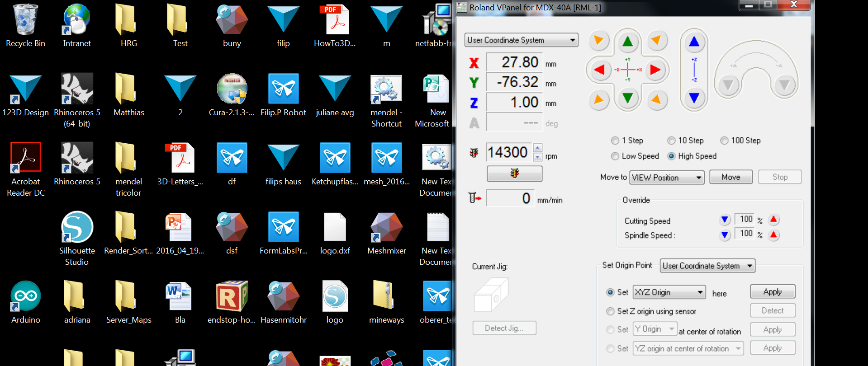
Task: Open Silhouette Studio desktop shortcut
Action: [x=77, y=239]
